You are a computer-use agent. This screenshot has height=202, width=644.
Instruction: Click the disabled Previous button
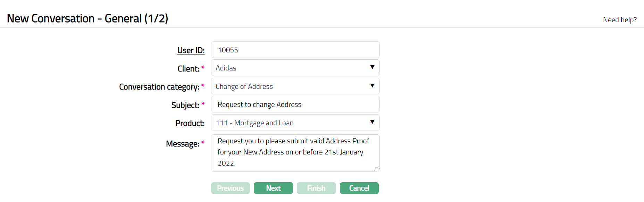pos(230,188)
